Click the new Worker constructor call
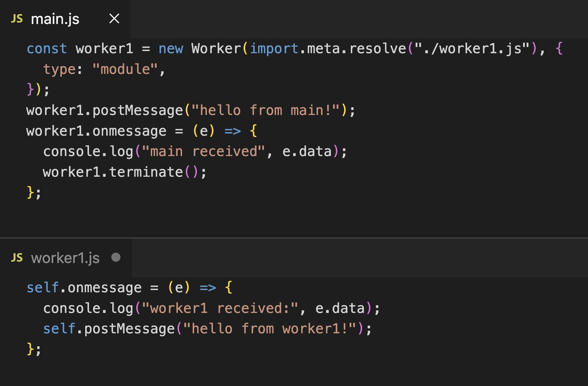This screenshot has height=386, width=588. [199, 49]
